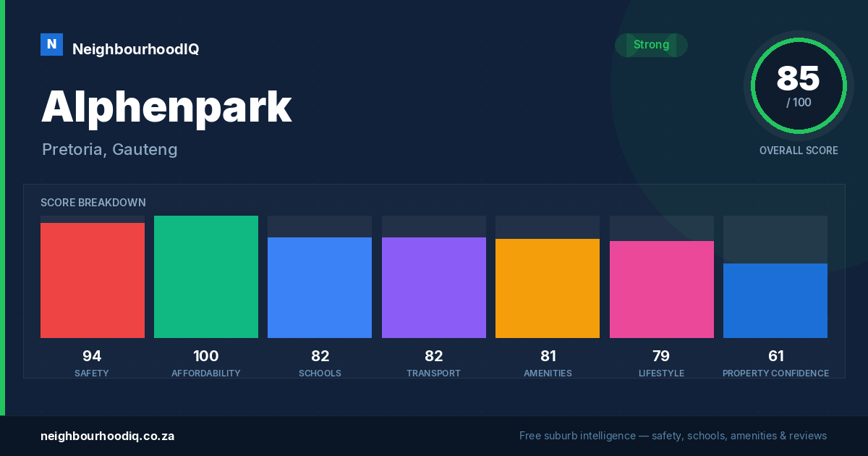The height and width of the screenshot is (456, 868).
Task: Click the green Affordability bar
Action: click(x=206, y=276)
